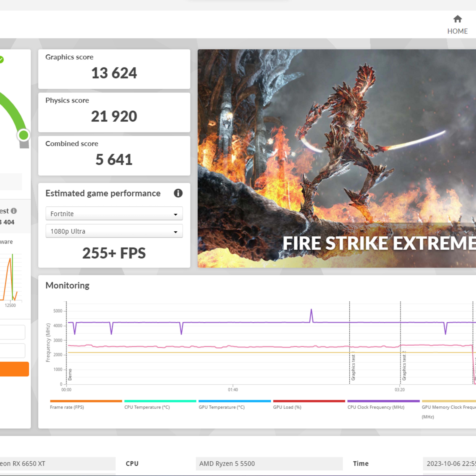Click the 03:20 time axis label
Screen dimensions: 476x476
pos(399,389)
